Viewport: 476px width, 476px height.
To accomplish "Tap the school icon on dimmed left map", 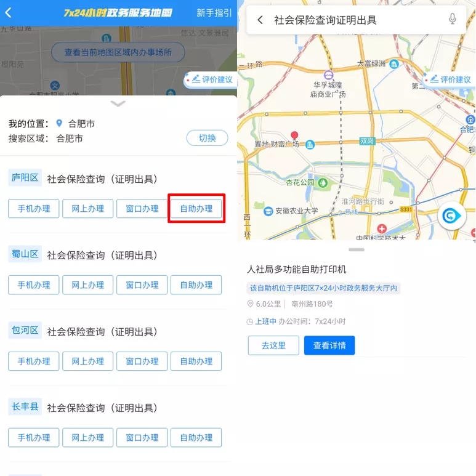I will pos(55,86).
